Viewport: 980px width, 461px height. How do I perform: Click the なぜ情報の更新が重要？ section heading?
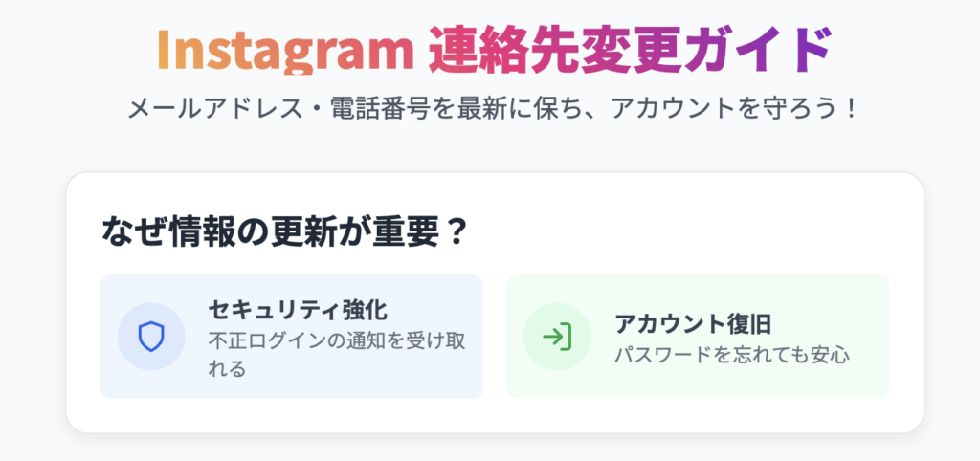coord(284,233)
